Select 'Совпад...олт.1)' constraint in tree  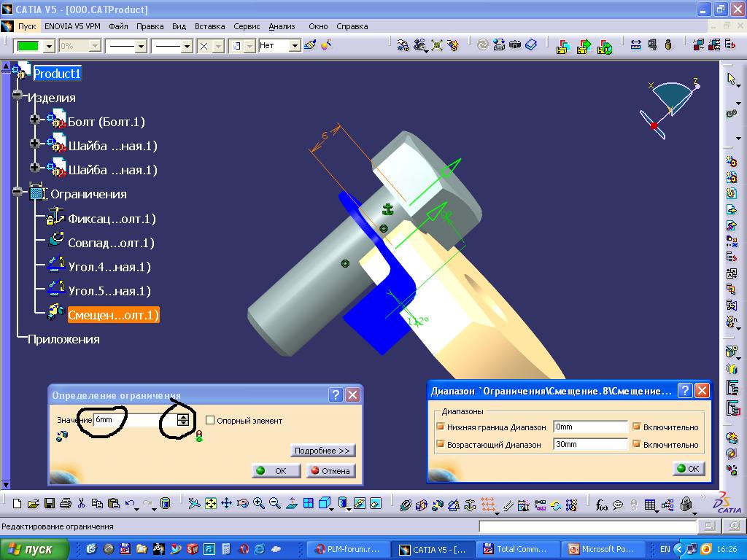tap(112, 243)
